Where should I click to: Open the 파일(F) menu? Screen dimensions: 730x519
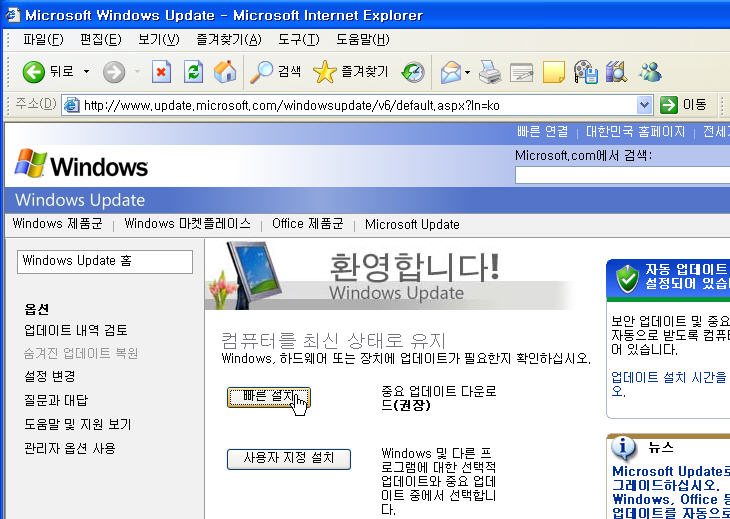[x=43, y=40]
